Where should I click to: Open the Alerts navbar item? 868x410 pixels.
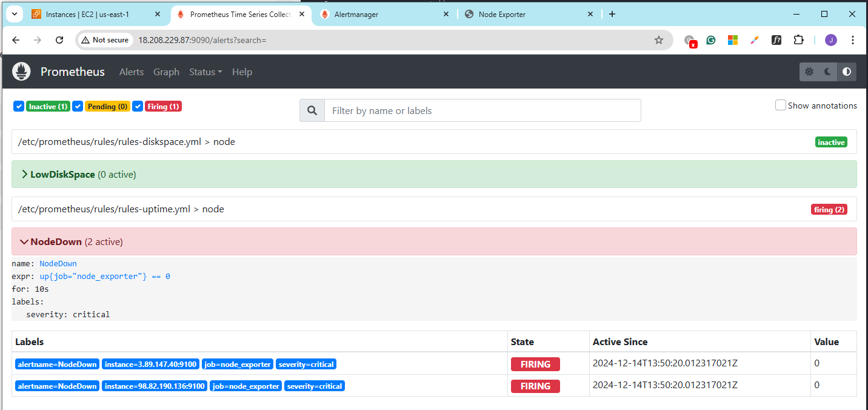tap(132, 72)
